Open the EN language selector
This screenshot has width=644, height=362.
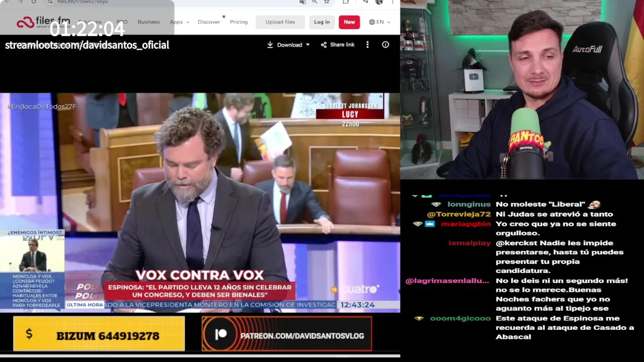379,22
